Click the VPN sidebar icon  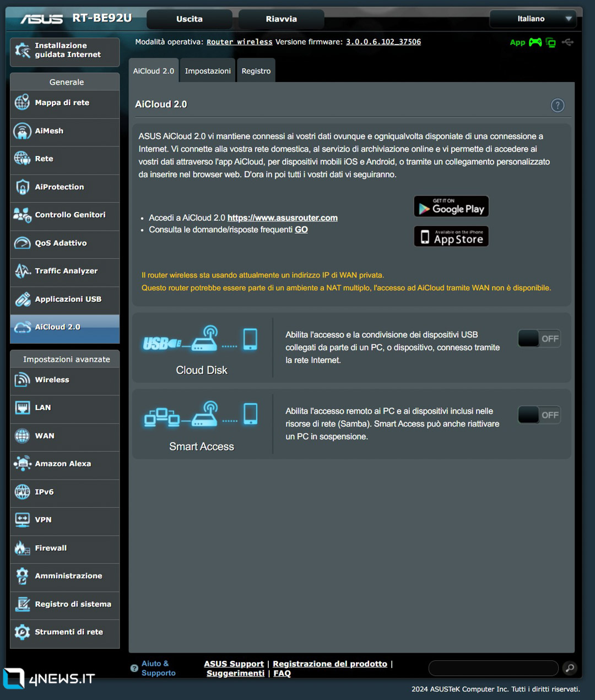tap(23, 519)
